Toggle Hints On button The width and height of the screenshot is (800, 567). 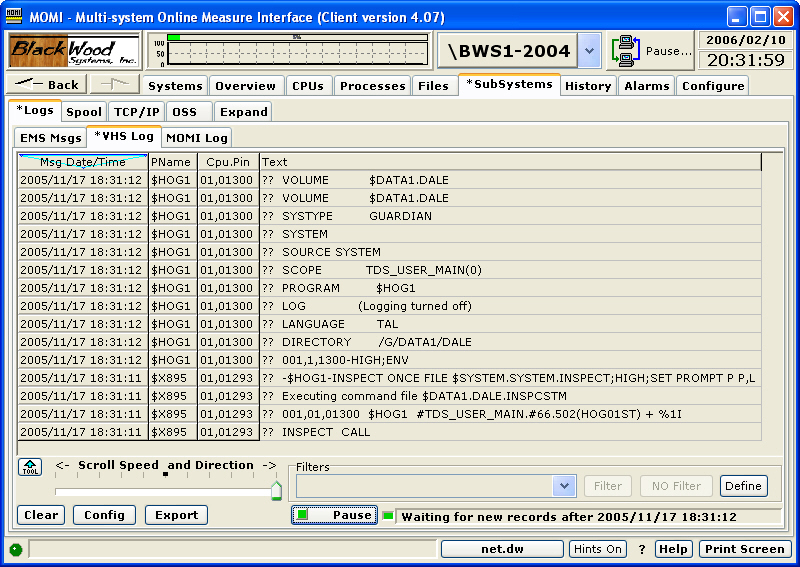tap(597, 549)
